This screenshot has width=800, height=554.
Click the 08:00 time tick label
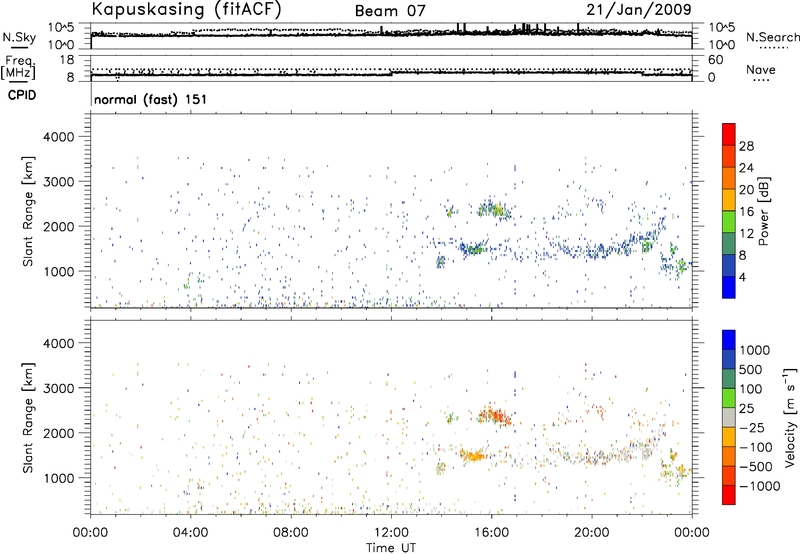tap(291, 532)
